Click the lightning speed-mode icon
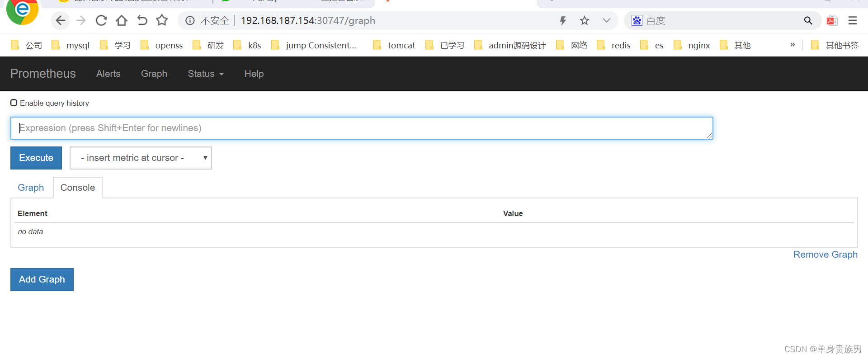The image size is (868, 358). [563, 20]
